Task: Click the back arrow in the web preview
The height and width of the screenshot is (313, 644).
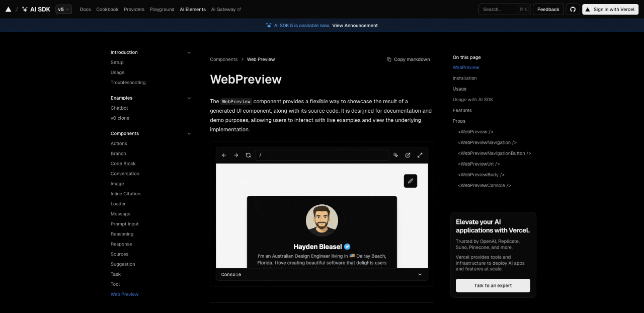Action: [x=224, y=155]
